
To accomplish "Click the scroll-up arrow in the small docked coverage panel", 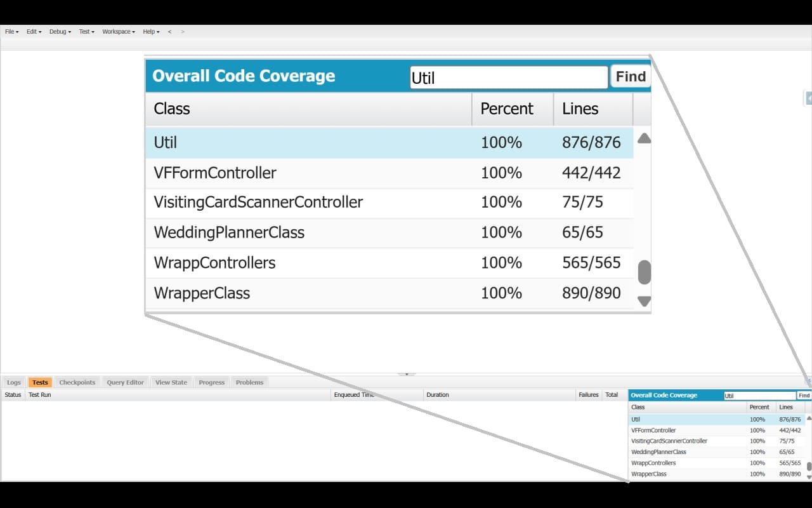I will (x=809, y=418).
